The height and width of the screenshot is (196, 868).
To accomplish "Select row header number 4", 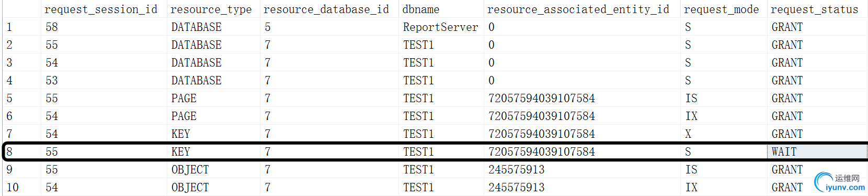I will coord(22,80).
